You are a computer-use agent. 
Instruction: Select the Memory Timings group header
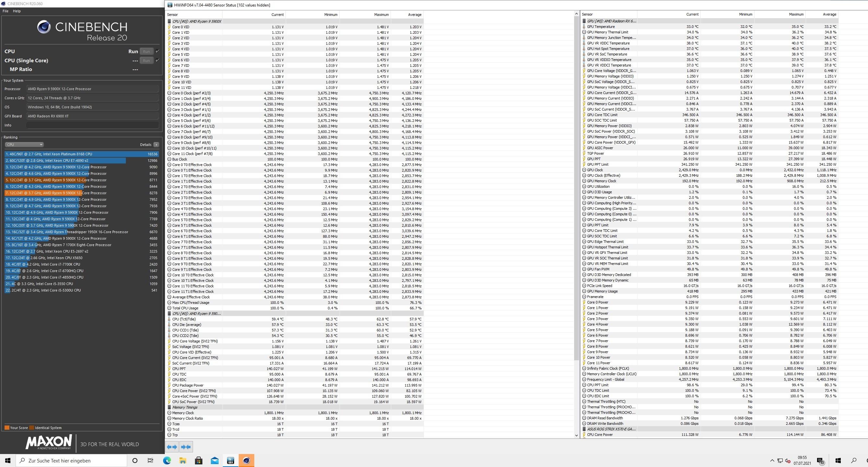pyautogui.click(x=295, y=407)
